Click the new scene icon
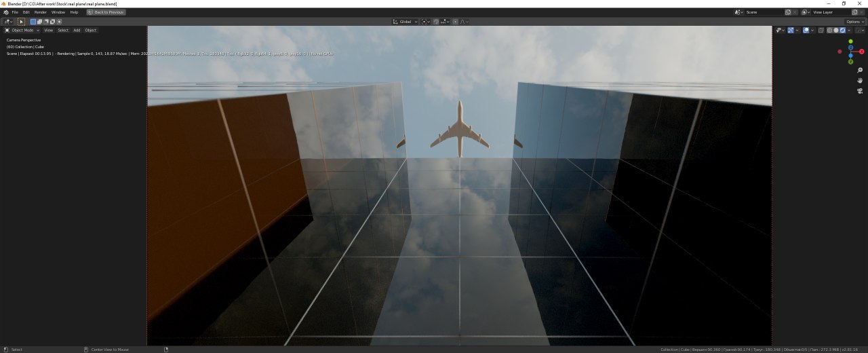 point(788,12)
